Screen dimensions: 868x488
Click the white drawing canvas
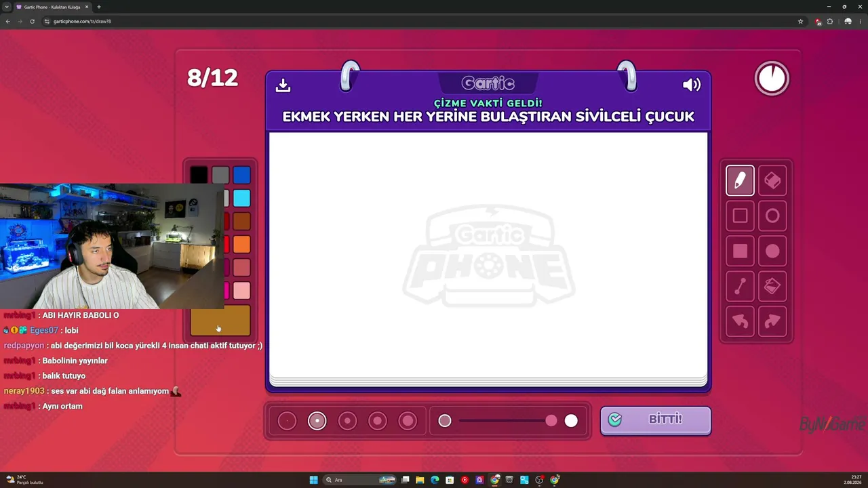pyautogui.click(x=488, y=254)
